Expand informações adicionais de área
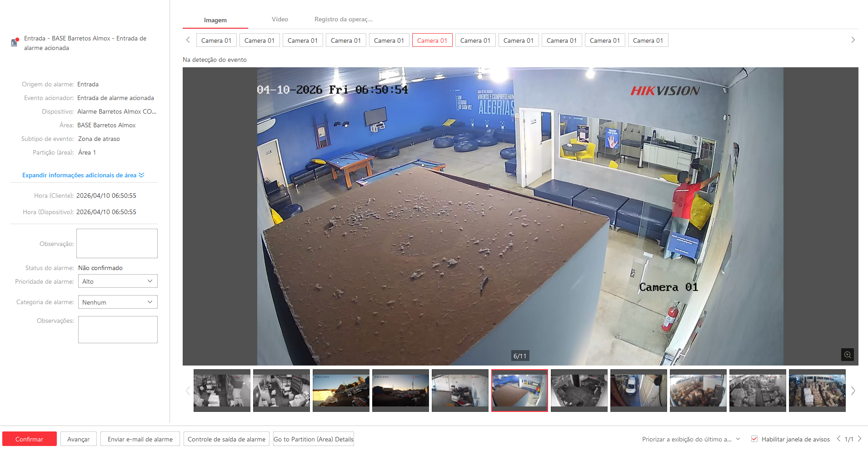The image size is (868, 451). tap(83, 175)
